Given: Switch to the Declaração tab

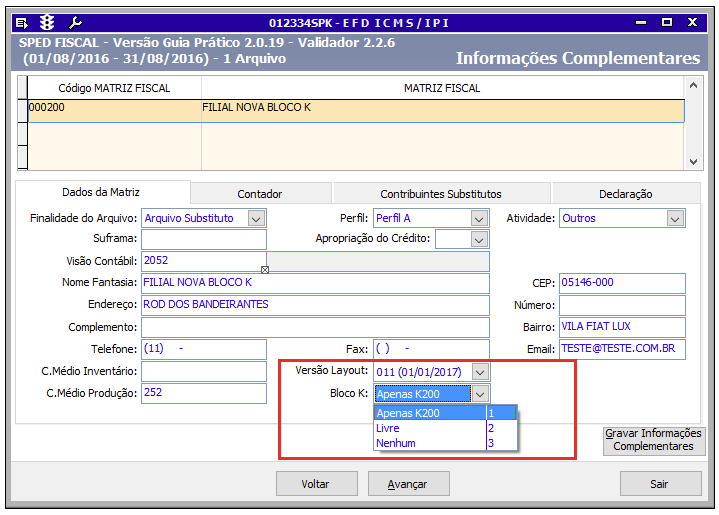Looking at the screenshot, I should tap(625, 194).
